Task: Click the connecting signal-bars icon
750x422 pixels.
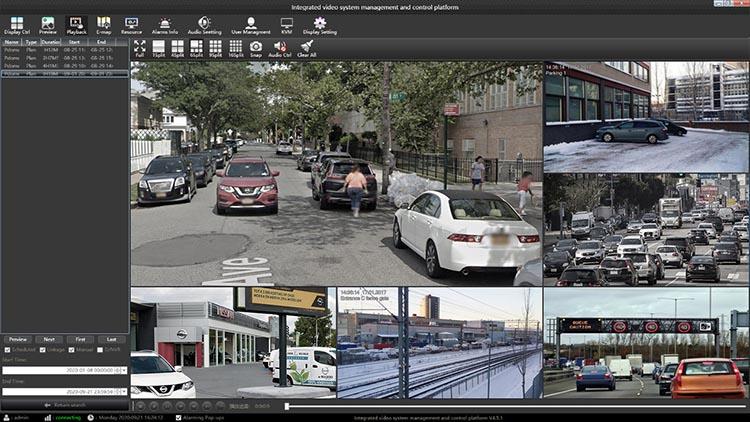Action: (47, 418)
